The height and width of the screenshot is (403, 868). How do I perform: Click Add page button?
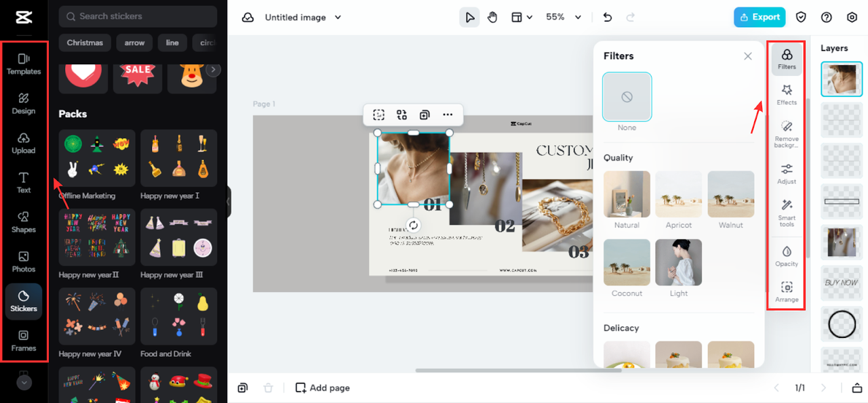(323, 388)
